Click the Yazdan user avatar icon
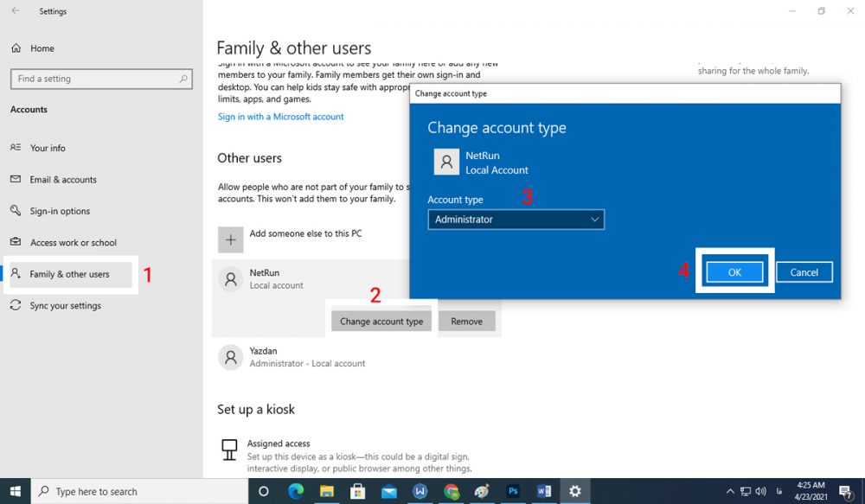Viewport: 865px width, 504px height. coord(230,356)
